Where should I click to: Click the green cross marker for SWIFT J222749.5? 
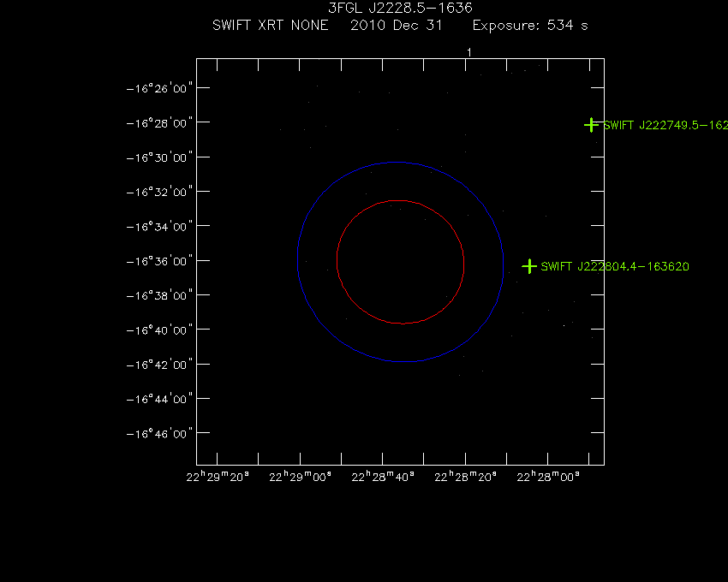coord(591,125)
